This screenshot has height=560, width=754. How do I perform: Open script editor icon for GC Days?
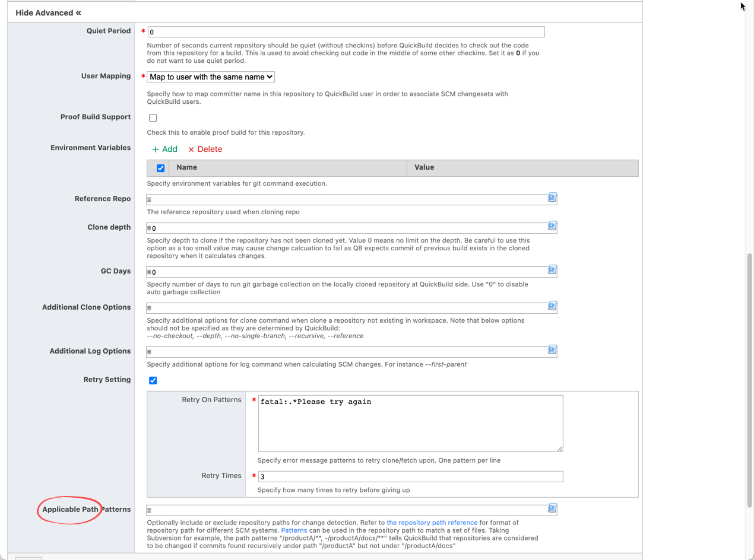pyautogui.click(x=552, y=270)
